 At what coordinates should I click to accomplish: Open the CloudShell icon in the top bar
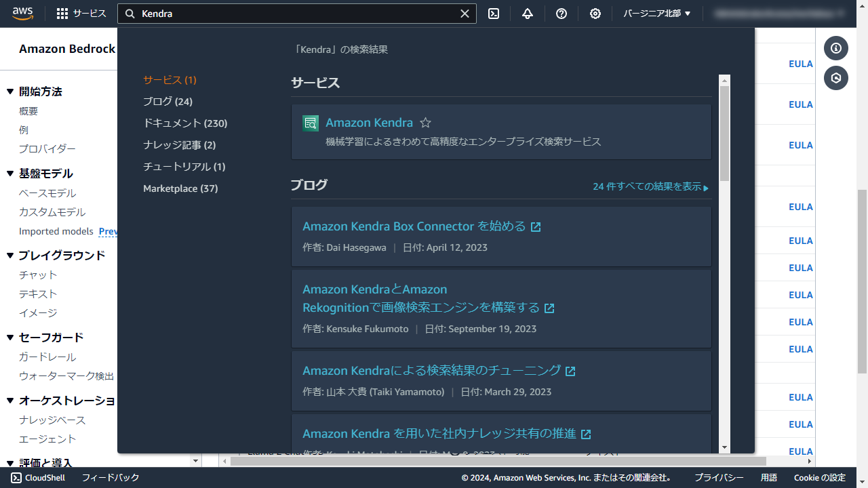click(494, 14)
